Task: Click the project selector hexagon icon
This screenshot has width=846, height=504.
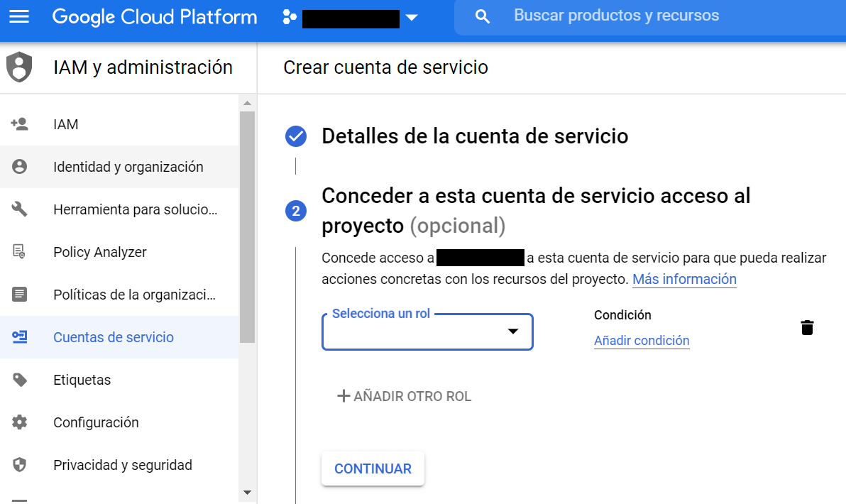Action: [x=290, y=17]
